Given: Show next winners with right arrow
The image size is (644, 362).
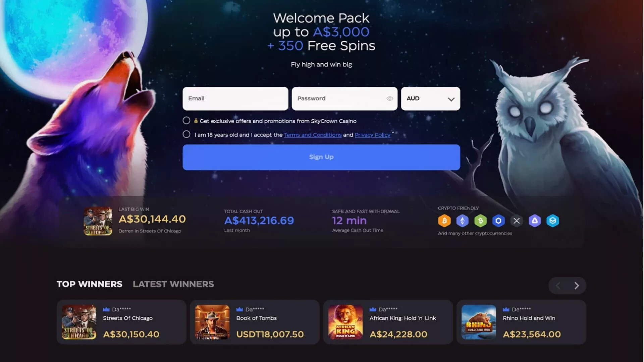Looking at the screenshot, I should [576, 286].
